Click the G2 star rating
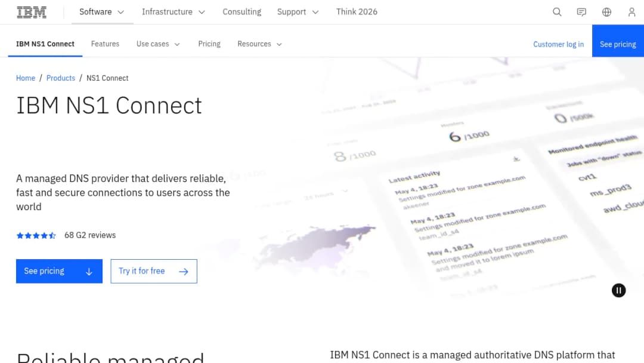644x363 pixels. [x=36, y=236]
